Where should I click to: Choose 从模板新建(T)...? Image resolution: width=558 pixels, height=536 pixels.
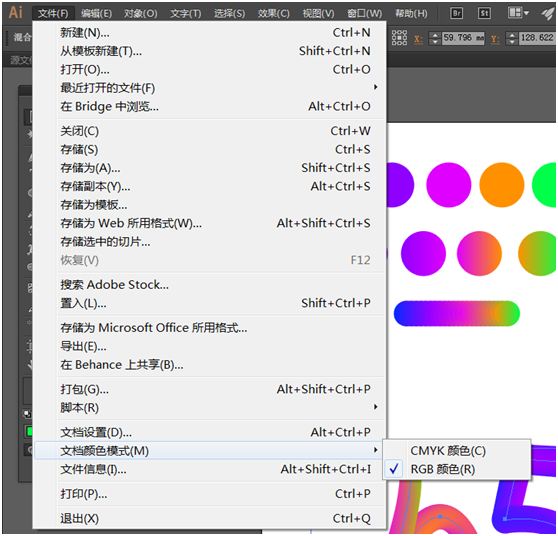pos(210,51)
